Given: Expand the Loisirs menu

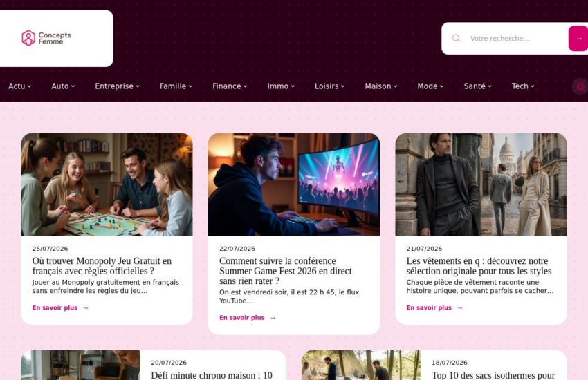Looking at the screenshot, I should coord(329,86).
